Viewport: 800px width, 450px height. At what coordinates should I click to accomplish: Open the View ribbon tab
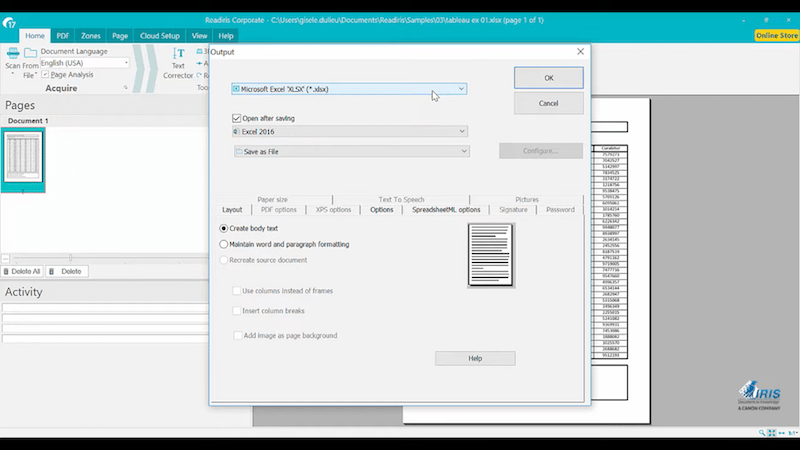(x=199, y=36)
